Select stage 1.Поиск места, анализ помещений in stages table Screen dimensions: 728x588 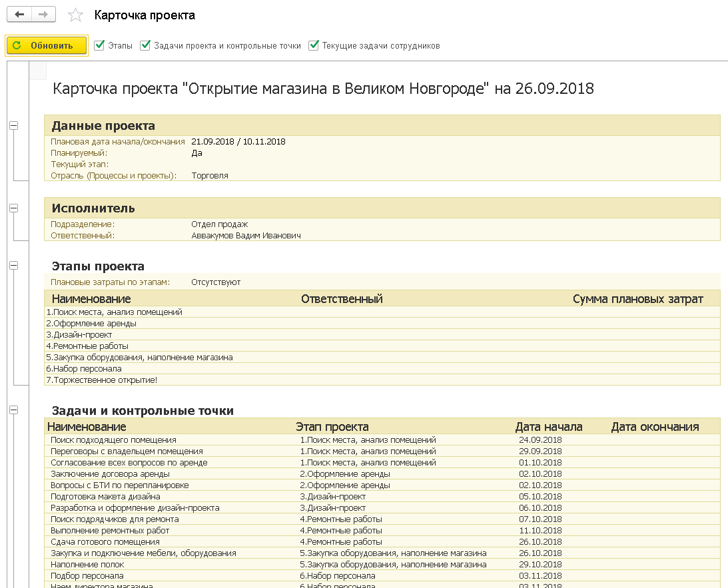click(114, 312)
